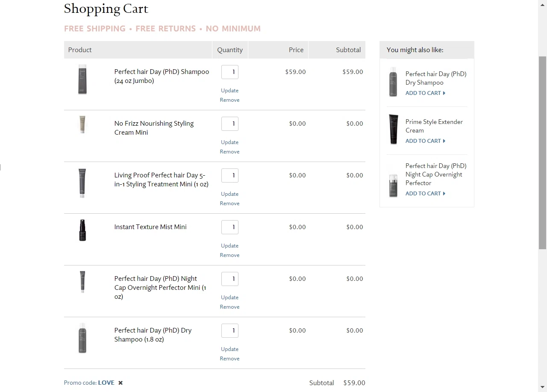Click the page vertical scrollbar thumb
The height and width of the screenshot is (392, 547).
pyautogui.click(x=542, y=152)
